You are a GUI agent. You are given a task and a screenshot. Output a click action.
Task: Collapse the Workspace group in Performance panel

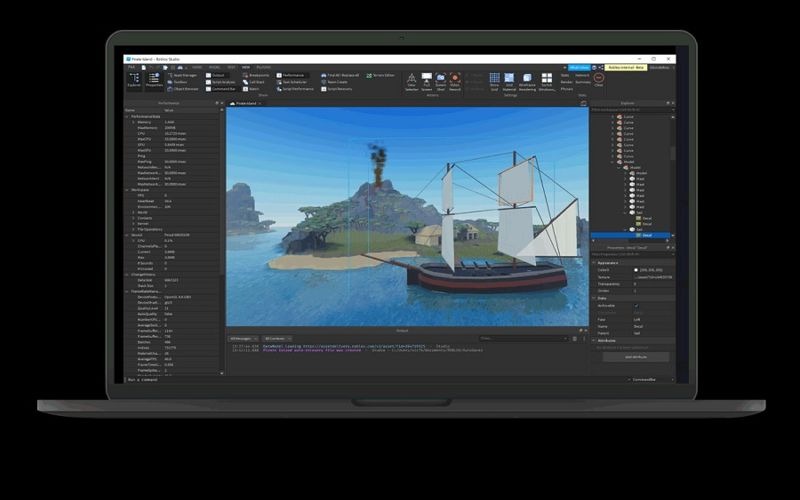(128, 190)
